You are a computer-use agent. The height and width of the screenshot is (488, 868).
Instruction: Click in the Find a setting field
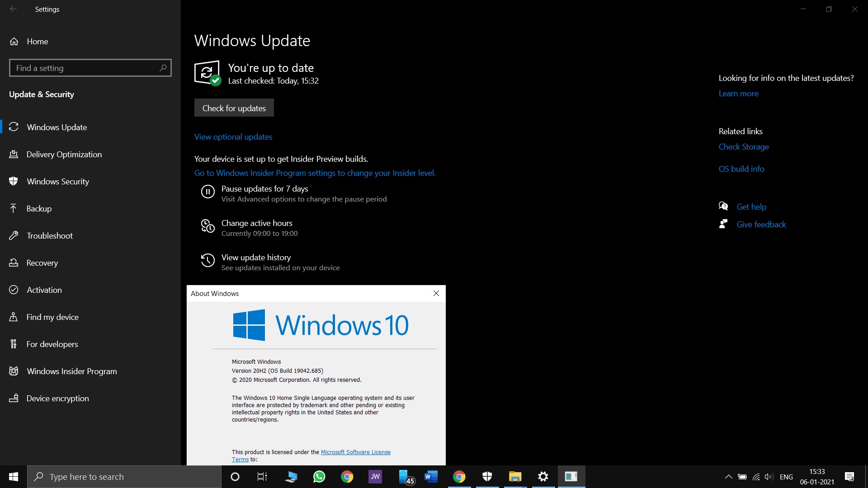point(90,68)
